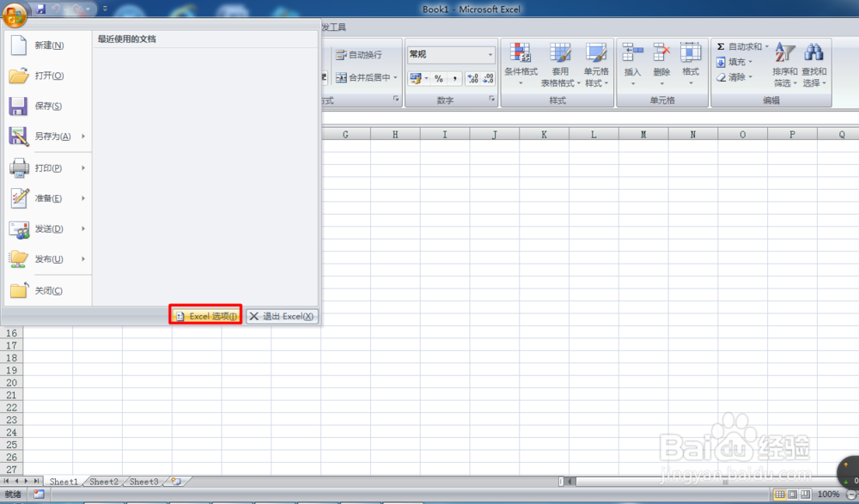The width and height of the screenshot is (859, 504).
Task: Open Conditional Formatting (条件格式)
Action: click(x=521, y=64)
